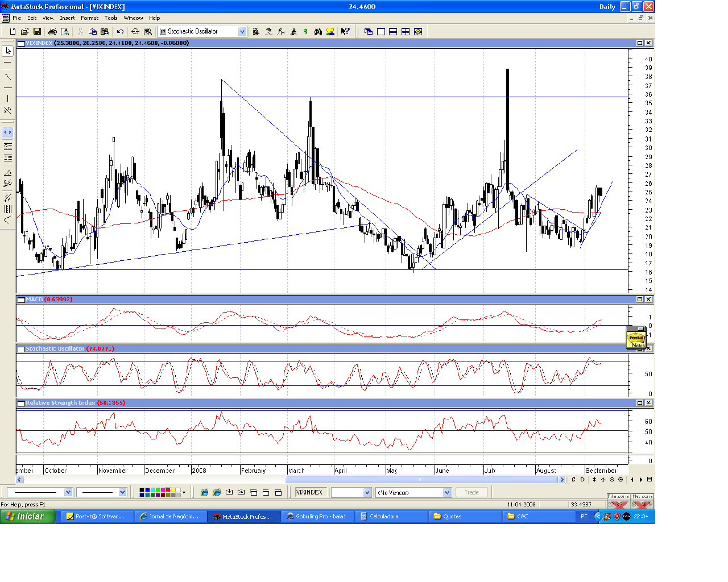
Task: Expand the line style dropdown
Action: (68, 492)
